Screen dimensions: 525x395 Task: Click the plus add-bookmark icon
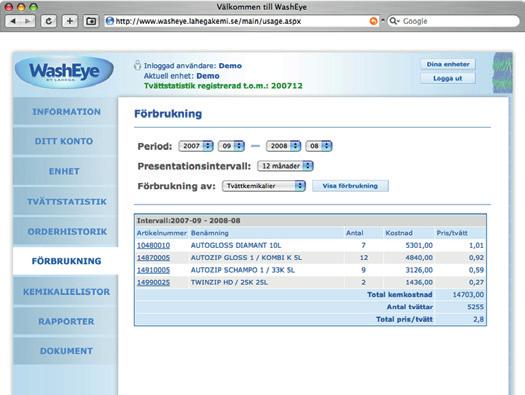[70, 21]
